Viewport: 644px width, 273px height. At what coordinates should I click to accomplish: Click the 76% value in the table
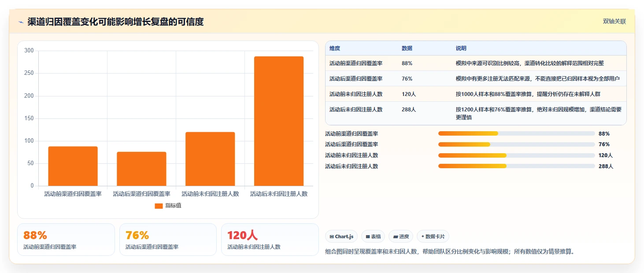pos(407,79)
